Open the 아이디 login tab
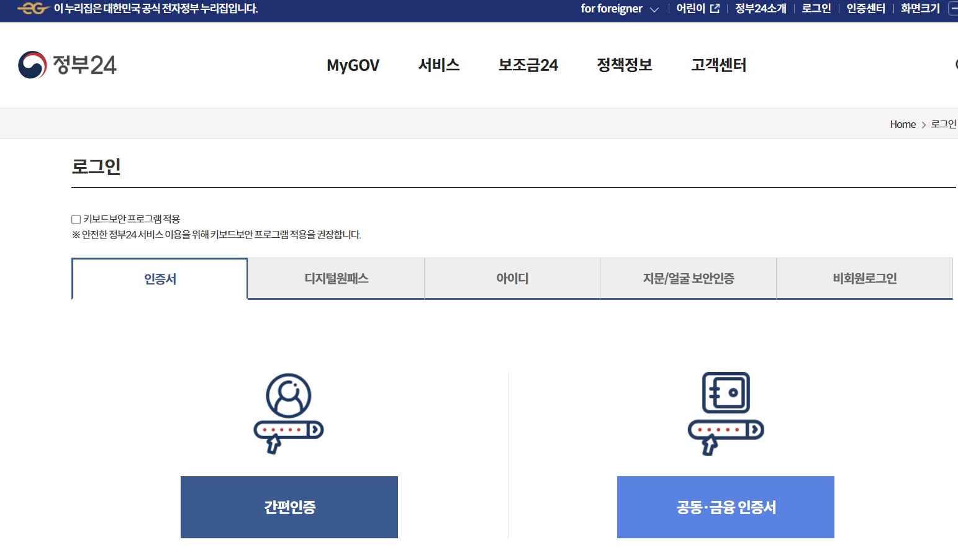Viewport: 958px width, 560px height. pyautogui.click(x=511, y=279)
